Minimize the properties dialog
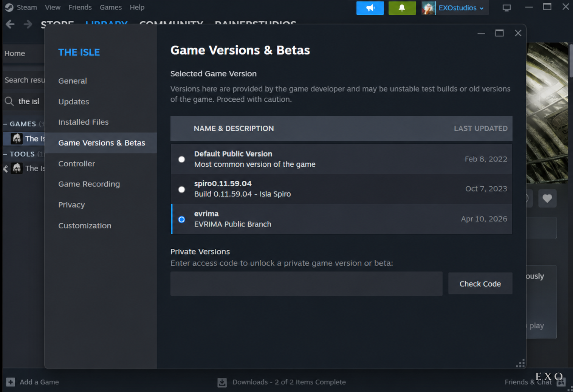Screen dimensions: 573x392 (481, 33)
